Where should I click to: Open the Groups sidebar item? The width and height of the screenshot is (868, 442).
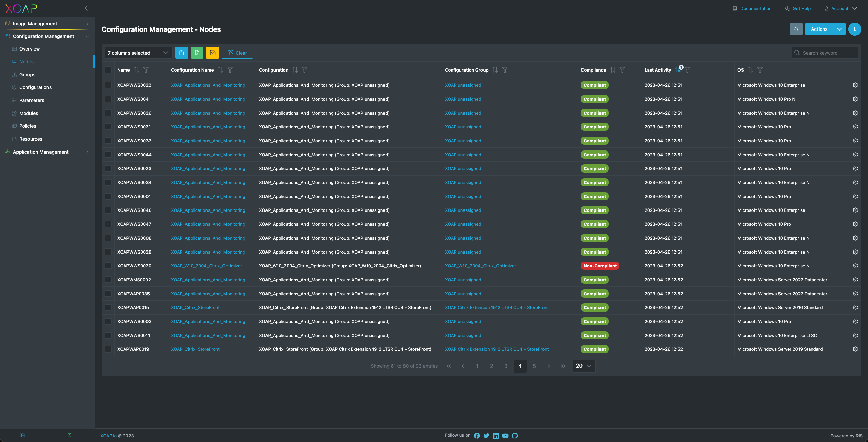tap(27, 75)
